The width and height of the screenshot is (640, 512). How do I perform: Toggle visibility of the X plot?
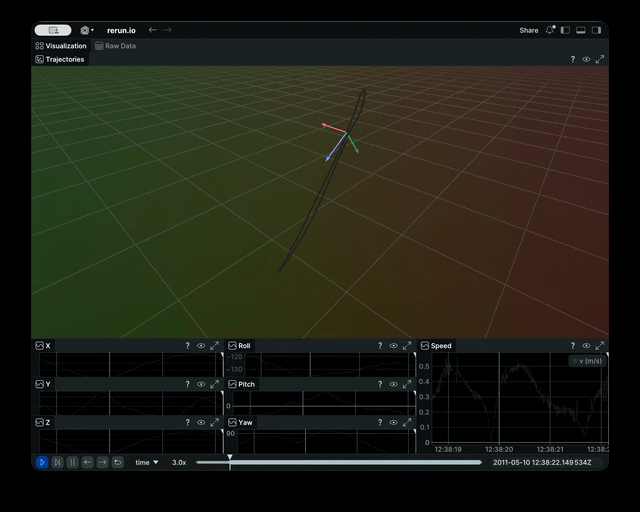[x=201, y=346]
